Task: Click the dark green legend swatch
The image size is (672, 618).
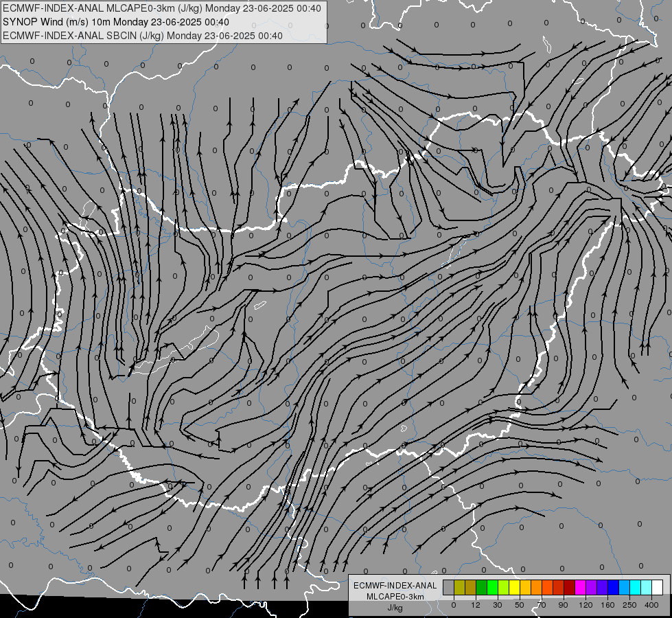Action: (x=482, y=587)
